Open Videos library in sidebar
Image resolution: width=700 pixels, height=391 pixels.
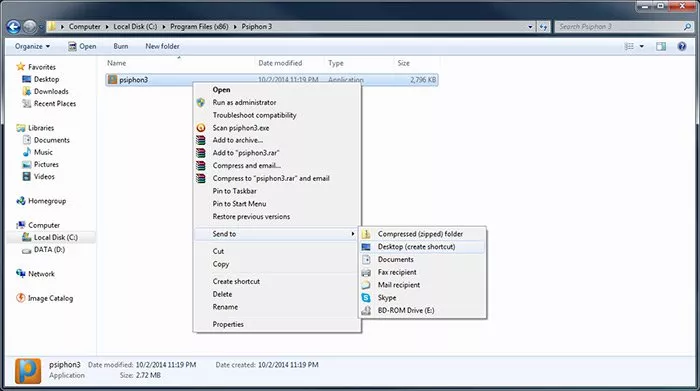[x=44, y=177]
